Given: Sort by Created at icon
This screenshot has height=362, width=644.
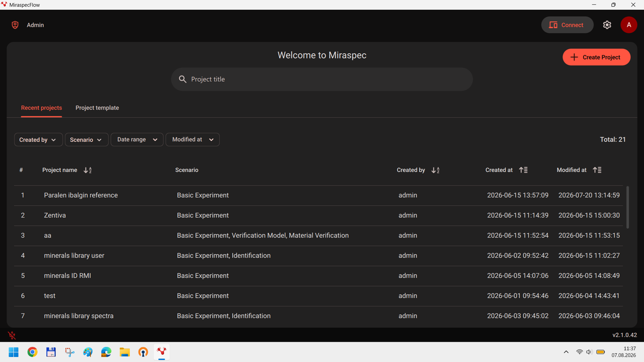Looking at the screenshot, I should coord(523,170).
